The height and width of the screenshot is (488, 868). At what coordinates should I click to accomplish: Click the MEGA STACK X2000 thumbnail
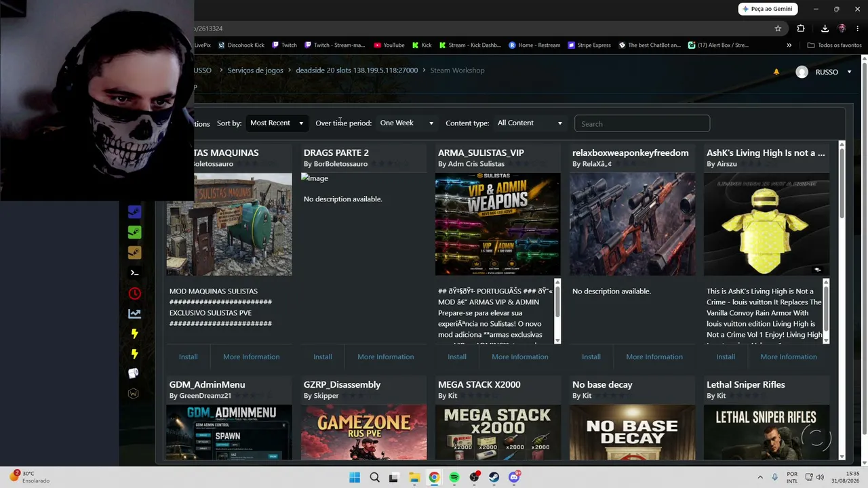point(498,432)
